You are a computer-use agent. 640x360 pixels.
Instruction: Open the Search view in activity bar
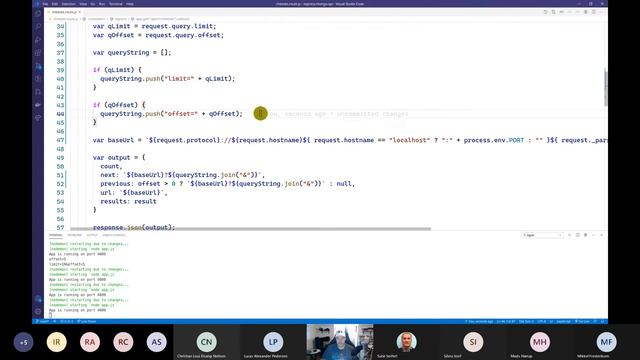(x=38, y=27)
